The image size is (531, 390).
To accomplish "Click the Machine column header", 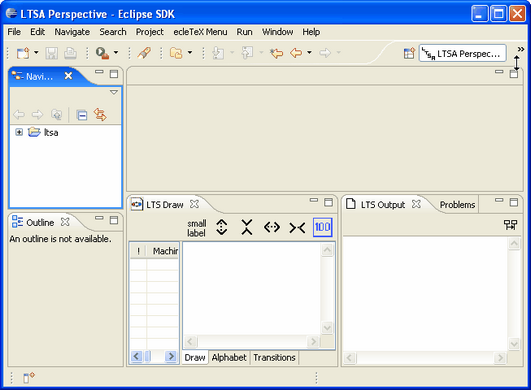I will coord(163,251).
